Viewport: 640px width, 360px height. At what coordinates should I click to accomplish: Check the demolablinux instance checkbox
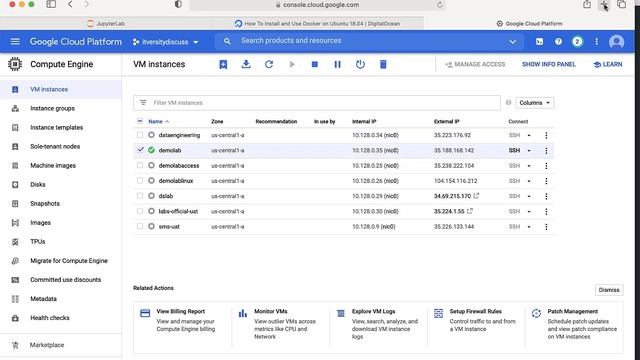pyautogui.click(x=140, y=180)
